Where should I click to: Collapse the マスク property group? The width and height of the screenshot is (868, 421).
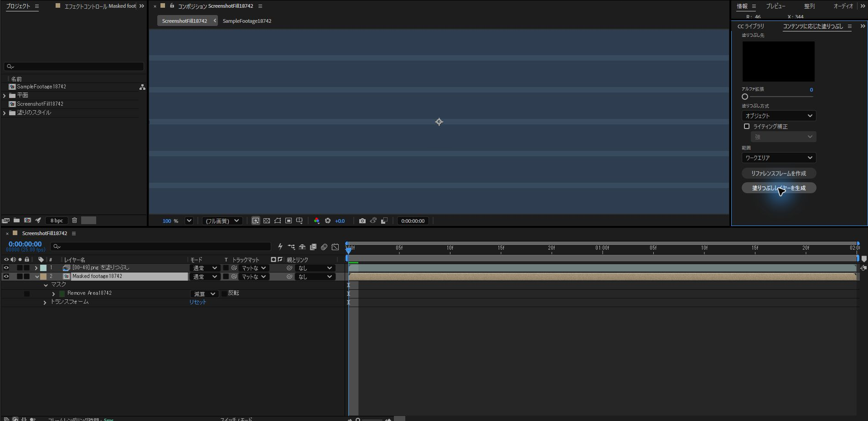[x=46, y=285]
